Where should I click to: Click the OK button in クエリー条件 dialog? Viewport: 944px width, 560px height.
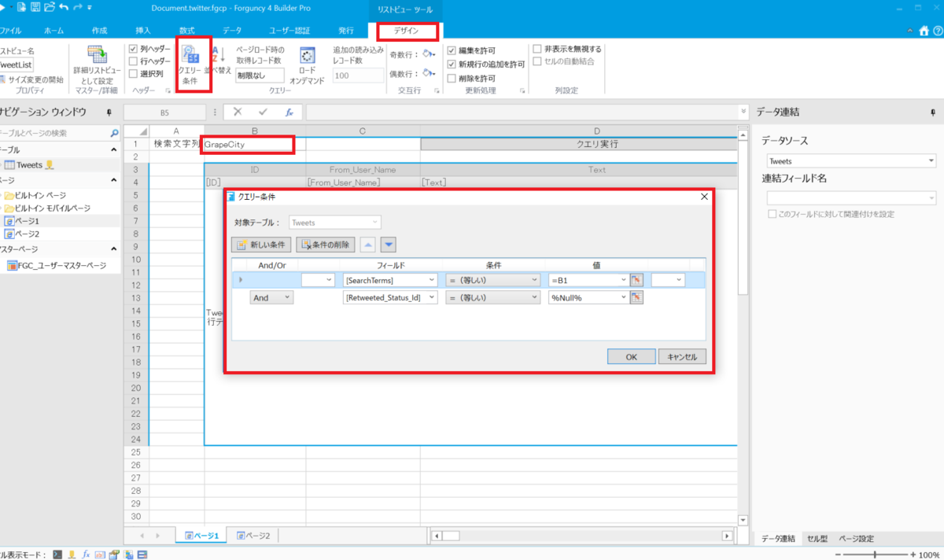click(x=631, y=356)
